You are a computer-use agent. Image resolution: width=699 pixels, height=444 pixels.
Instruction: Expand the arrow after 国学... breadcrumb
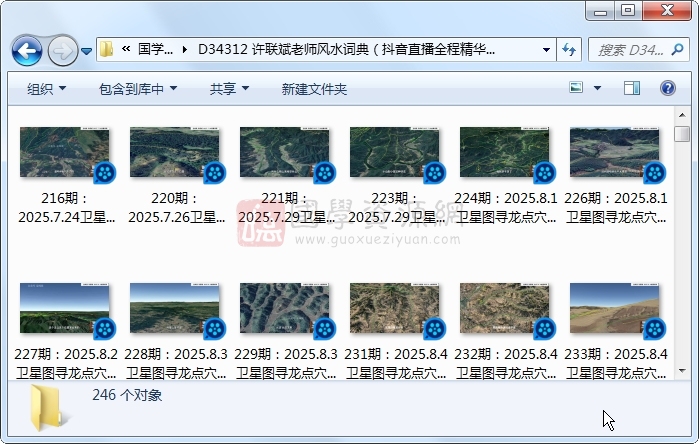pos(185,49)
